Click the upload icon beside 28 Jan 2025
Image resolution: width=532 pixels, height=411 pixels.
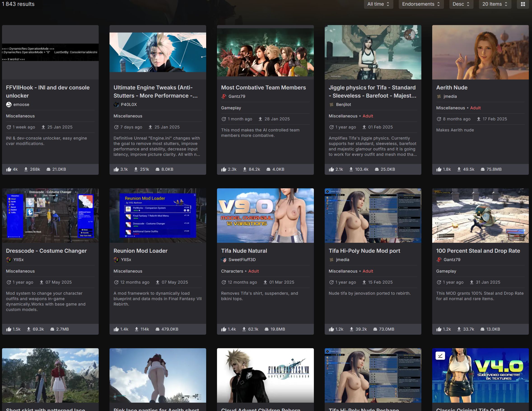tap(260, 119)
